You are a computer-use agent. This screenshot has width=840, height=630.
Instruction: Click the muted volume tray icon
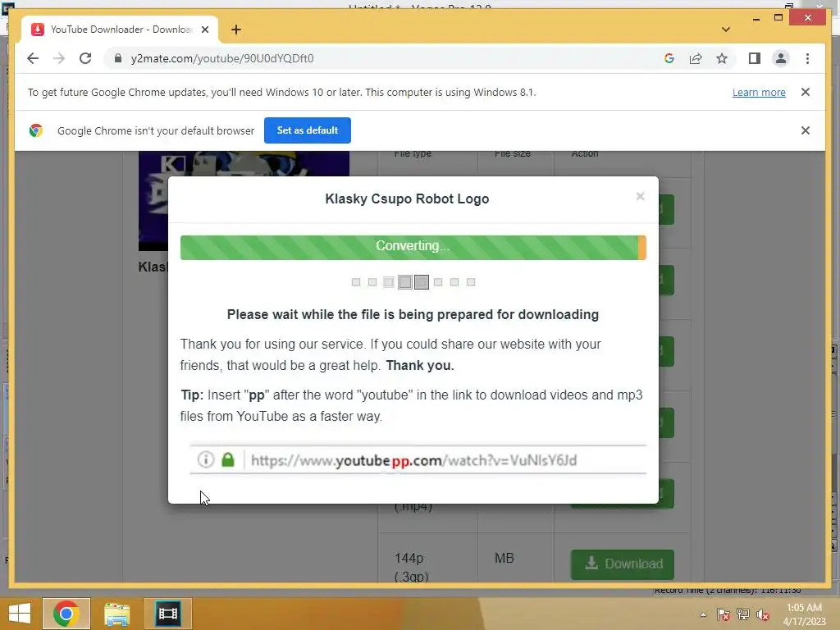click(x=763, y=614)
